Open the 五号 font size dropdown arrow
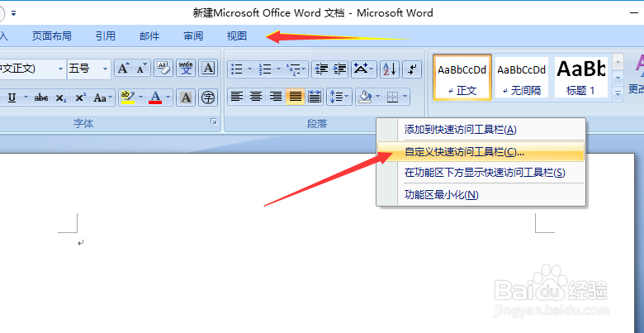Viewport: 644px width, 333px height. click(x=106, y=69)
